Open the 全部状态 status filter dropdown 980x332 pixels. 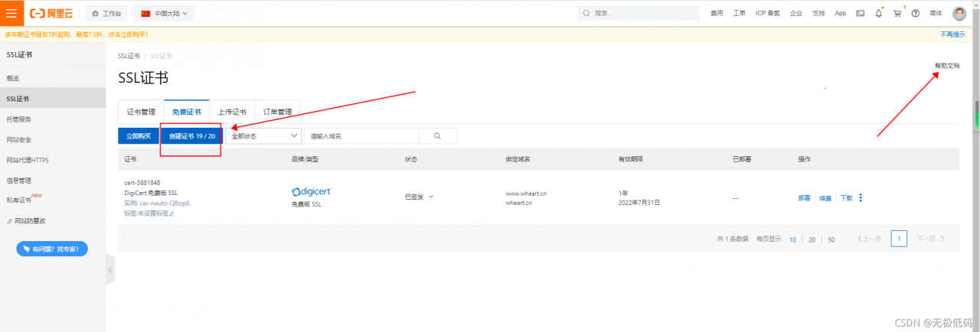(265, 135)
